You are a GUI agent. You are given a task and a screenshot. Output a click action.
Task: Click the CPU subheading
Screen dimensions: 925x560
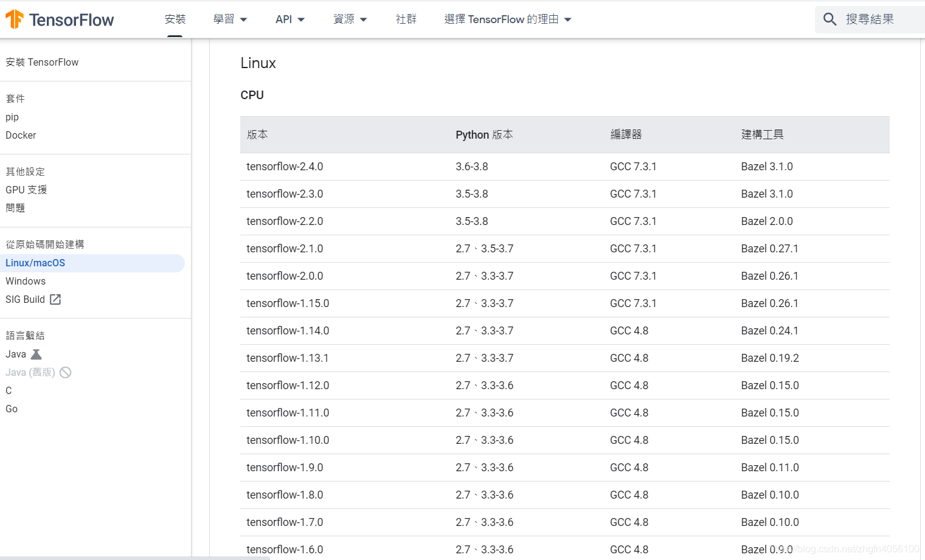click(x=252, y=95)
